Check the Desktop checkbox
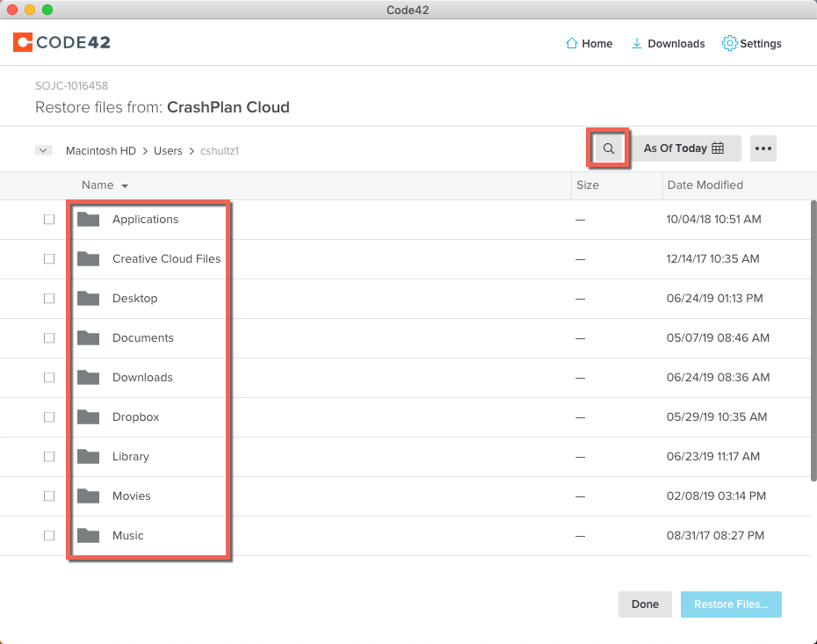Image resolution: width=817 pixels, height=644 pixels. pyautogui.click(x=49, y=299)
